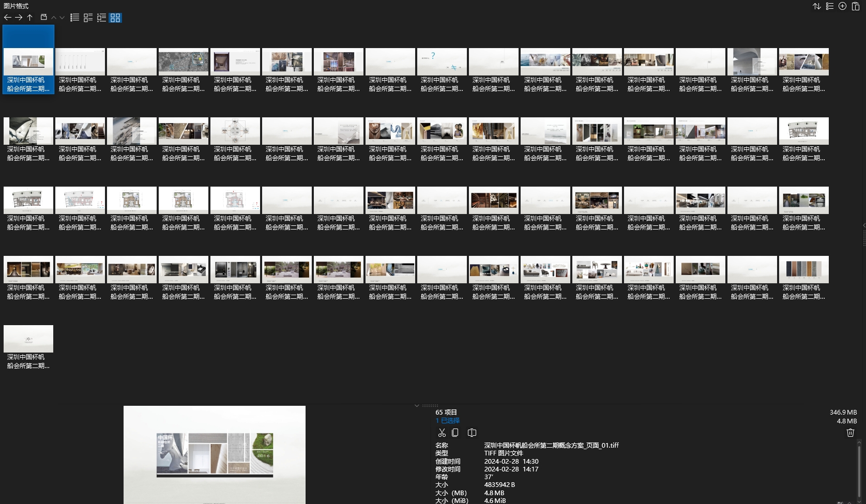Viewport: 866px width, 504px height.
Task: Delete selected file using trash icon
Action: [850, 433]
